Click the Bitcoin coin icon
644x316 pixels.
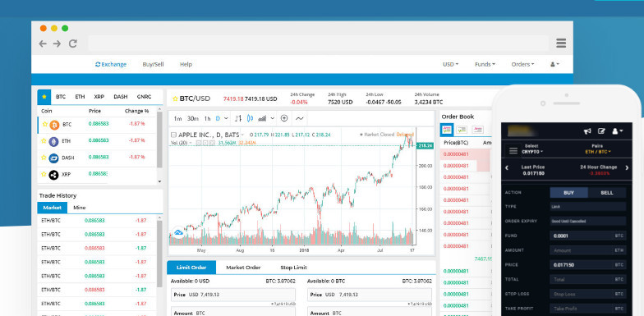coord(54,125)
